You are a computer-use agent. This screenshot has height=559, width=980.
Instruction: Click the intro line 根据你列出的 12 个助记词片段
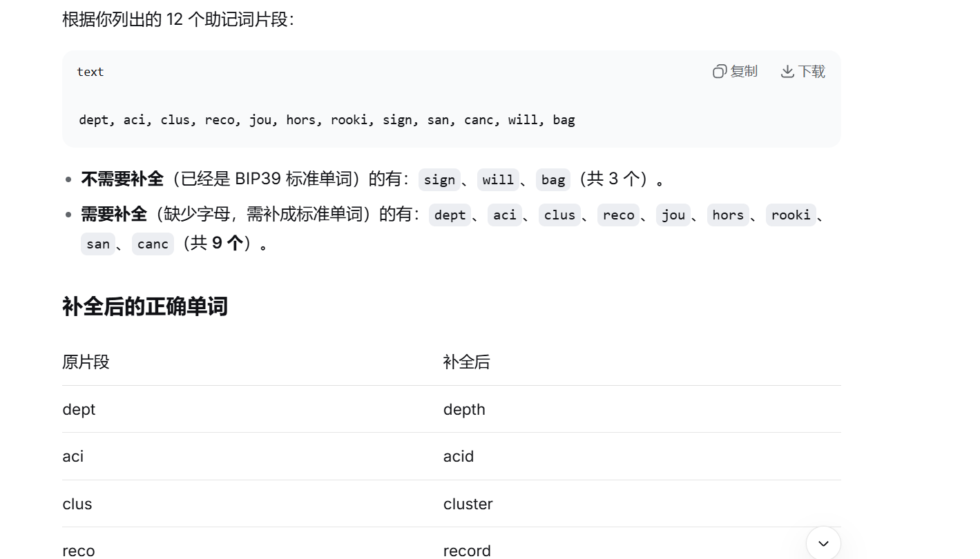(x=178, y=19)
